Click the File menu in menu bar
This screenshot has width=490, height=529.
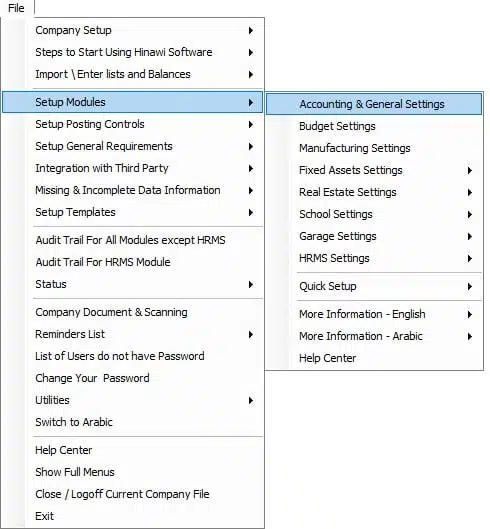(x=16, y=8)
